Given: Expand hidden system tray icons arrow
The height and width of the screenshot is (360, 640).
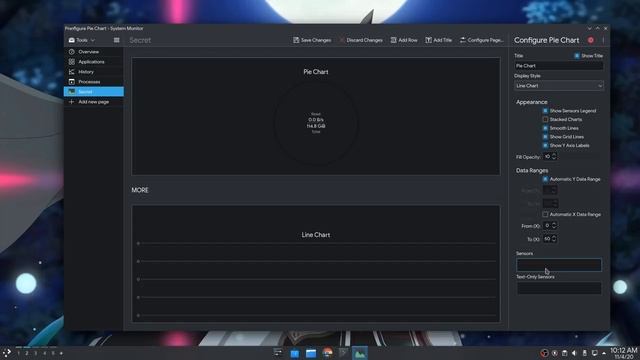Looking at the screenshot, I should tap(604, 353).
